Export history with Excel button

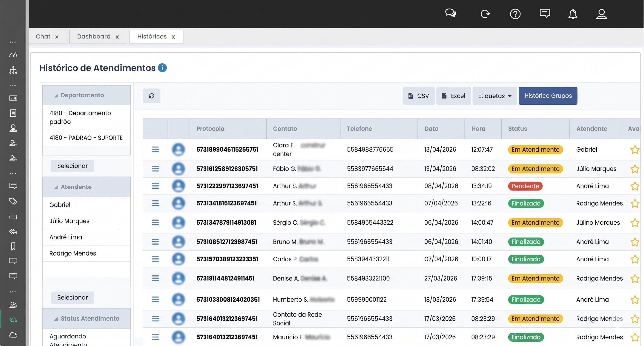[454, 96]
